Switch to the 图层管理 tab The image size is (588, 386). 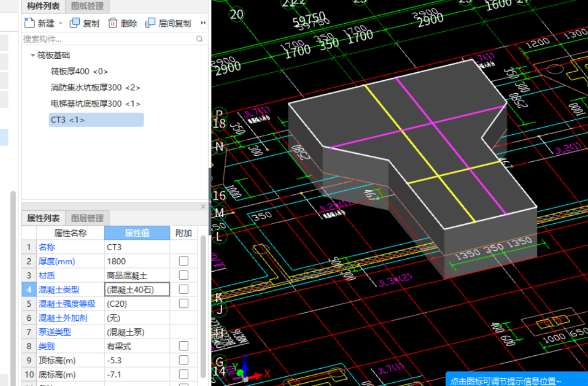click(x=87, y=218)
